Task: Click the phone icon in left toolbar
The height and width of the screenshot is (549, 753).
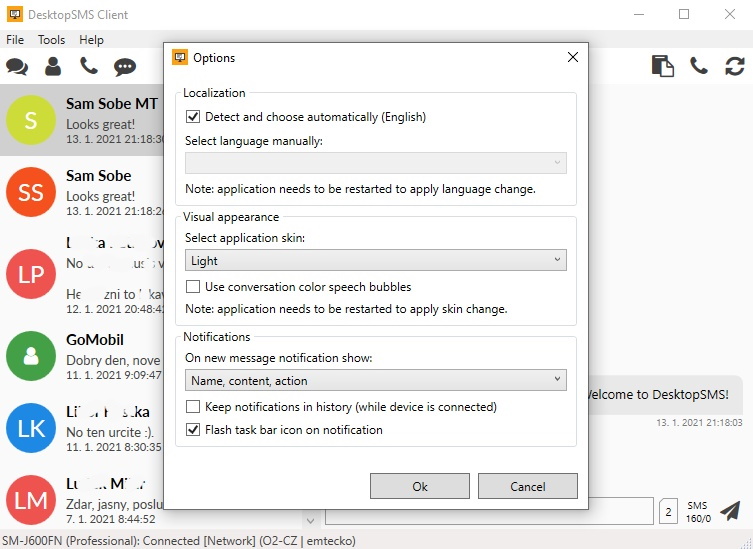Action: 89,67
